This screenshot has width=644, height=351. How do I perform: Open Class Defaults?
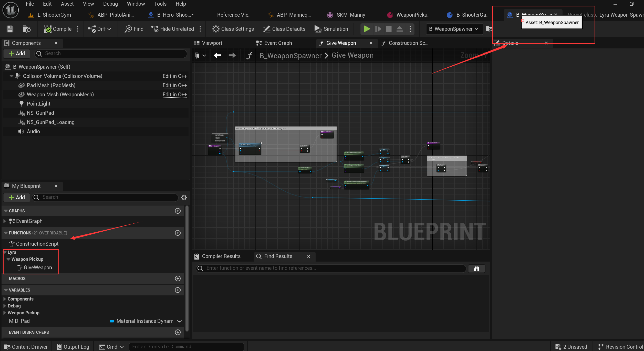click(284, 29)
